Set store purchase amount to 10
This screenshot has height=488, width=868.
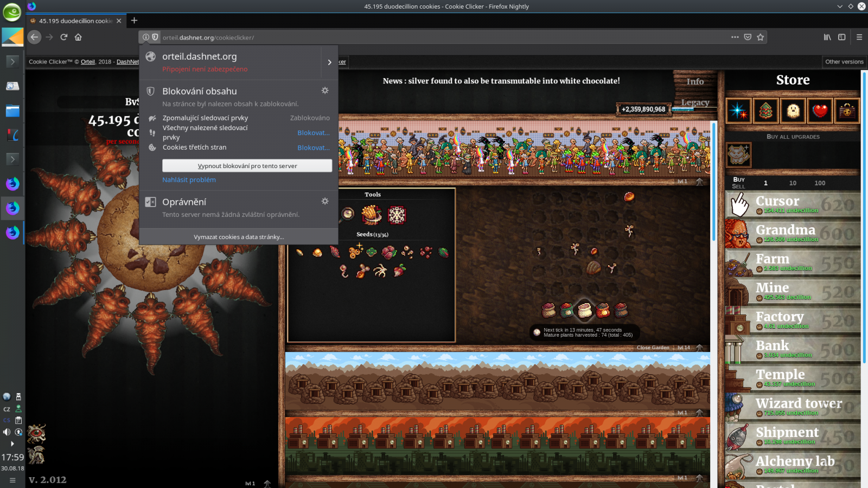tap(793, 183)
